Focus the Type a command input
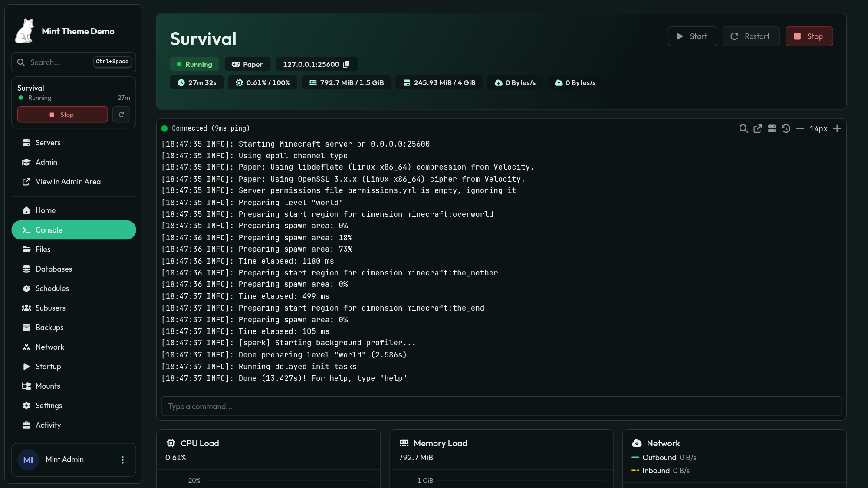The image size is (868, 488). pyautogui.click(x=501, y=406)
